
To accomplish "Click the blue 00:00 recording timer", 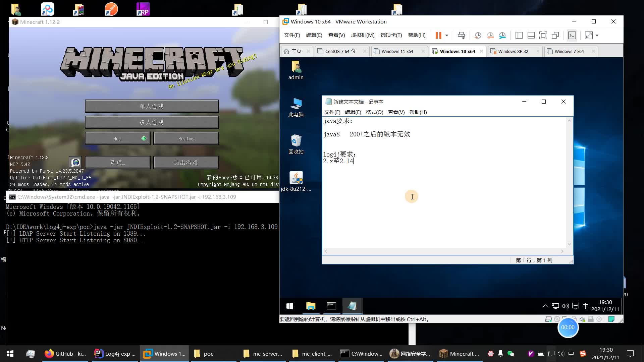I will pos(568,327).
